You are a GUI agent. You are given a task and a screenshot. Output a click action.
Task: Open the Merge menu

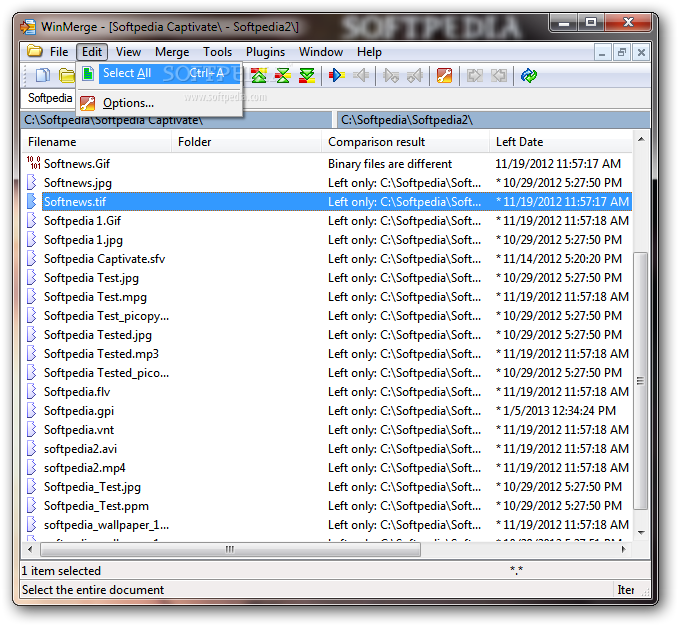[x=172, y=52]
